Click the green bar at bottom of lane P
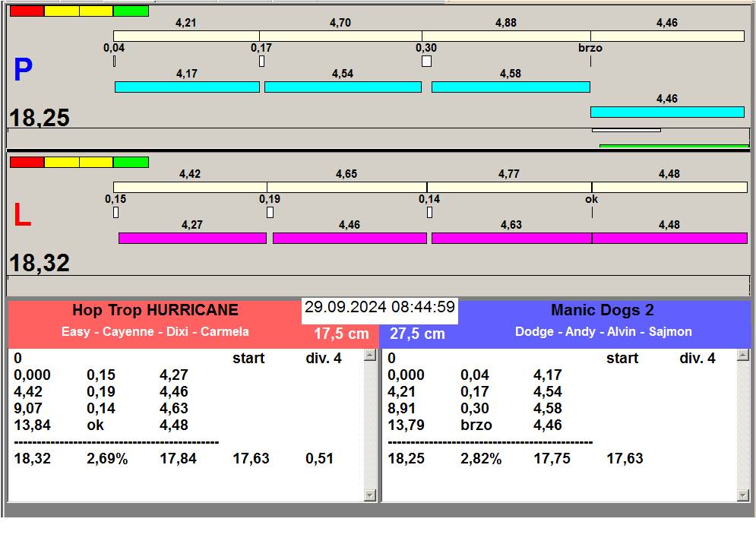 [673, 146]
